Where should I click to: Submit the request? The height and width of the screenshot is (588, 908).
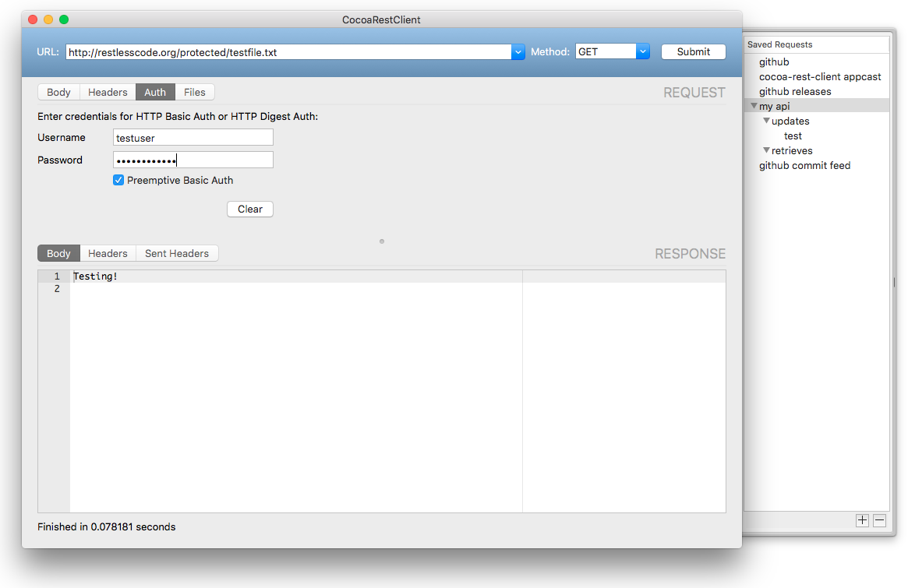693,51
